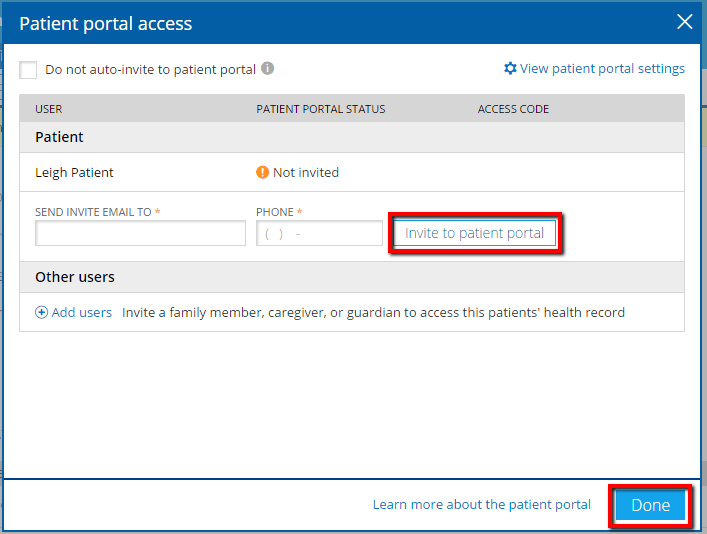Click the Not invited status text

[x=305, y=172]
